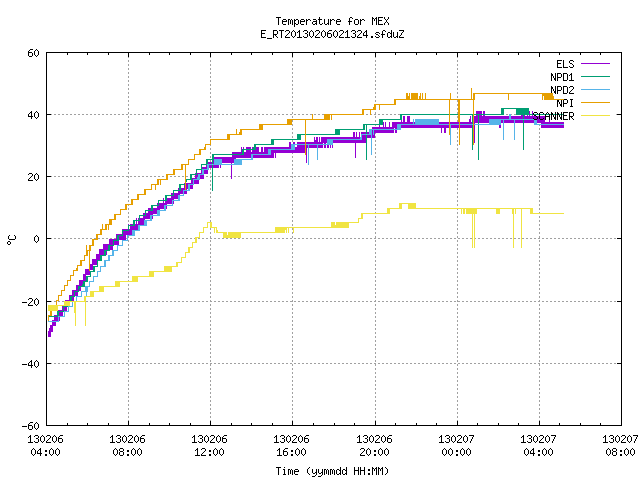This screenshot has width=640, height=480.
Task: Click the 'Time (yymmdd HH:MM)' axis label
Action: click(x=332, y=471)
